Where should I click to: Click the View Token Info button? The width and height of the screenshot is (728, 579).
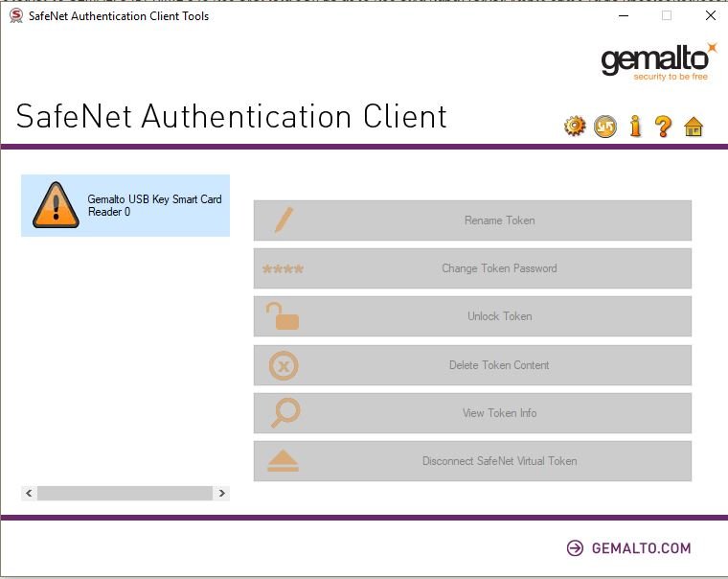click(472, 412)
